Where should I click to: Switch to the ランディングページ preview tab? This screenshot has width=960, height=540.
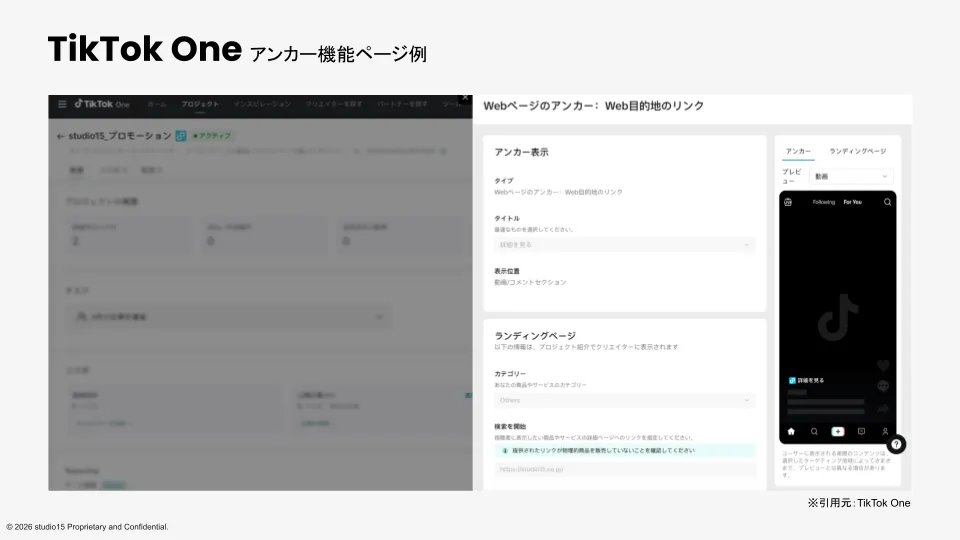coord(857,151)
